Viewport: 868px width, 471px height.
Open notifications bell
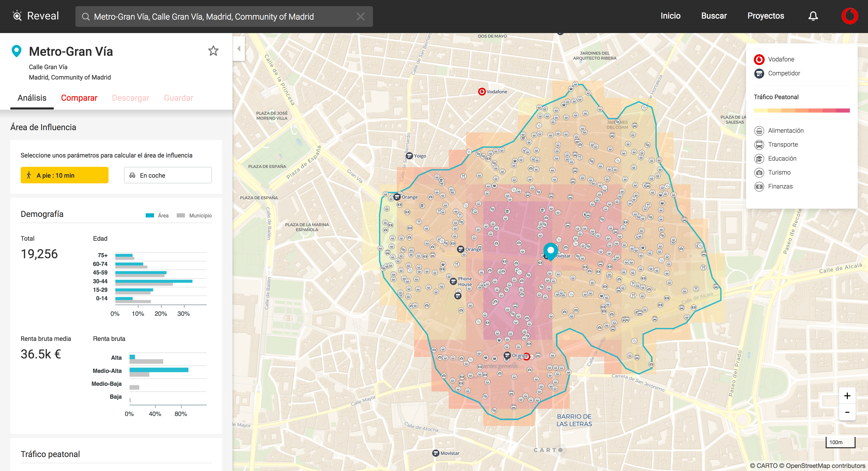(x=813, y=16)
